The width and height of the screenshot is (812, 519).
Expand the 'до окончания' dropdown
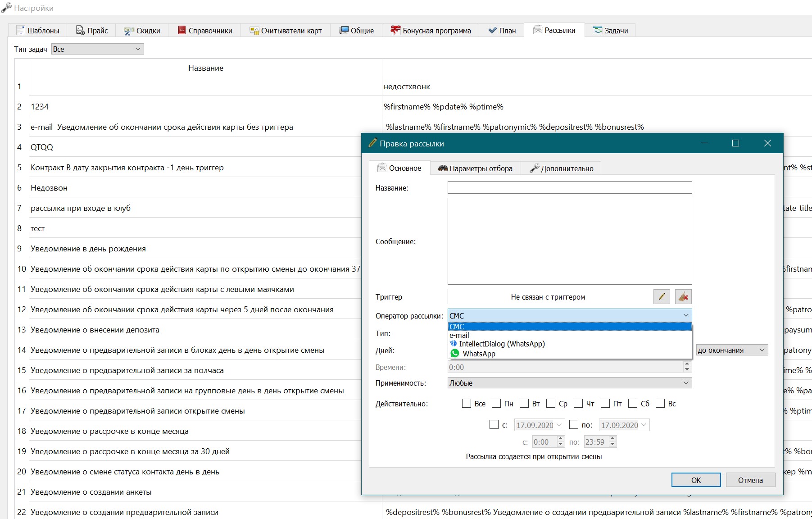coord(732,350)
